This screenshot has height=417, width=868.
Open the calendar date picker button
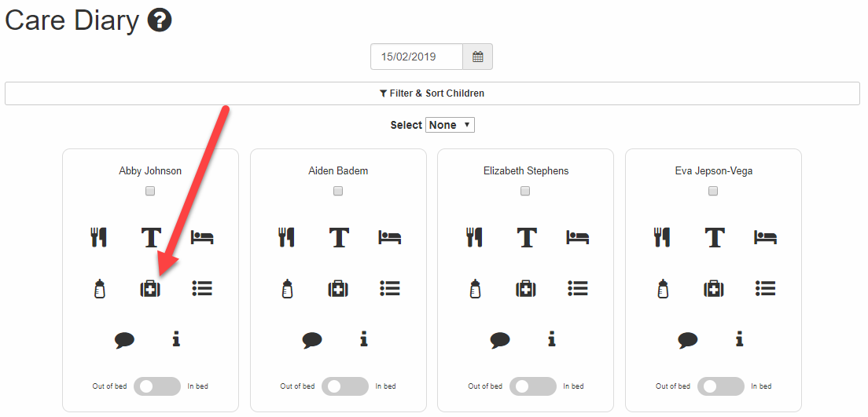(477, 57)
